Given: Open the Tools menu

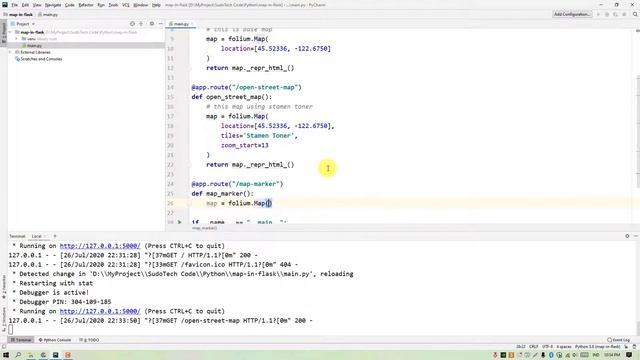Looking at the screenshot, I should click(113, 5).
